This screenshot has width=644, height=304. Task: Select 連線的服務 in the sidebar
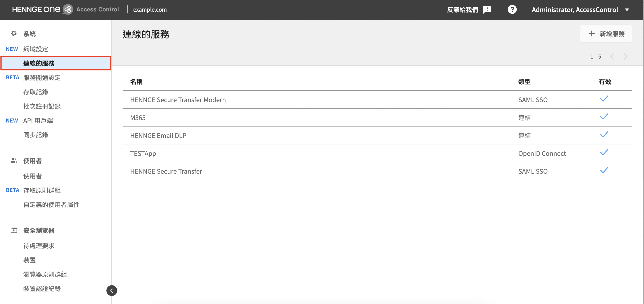[x=56, y=63]
